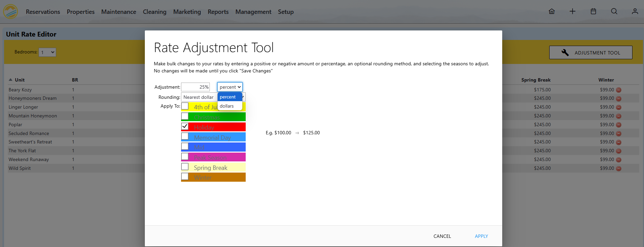Select the Linger Longer unit

click(x=23, y=107)
